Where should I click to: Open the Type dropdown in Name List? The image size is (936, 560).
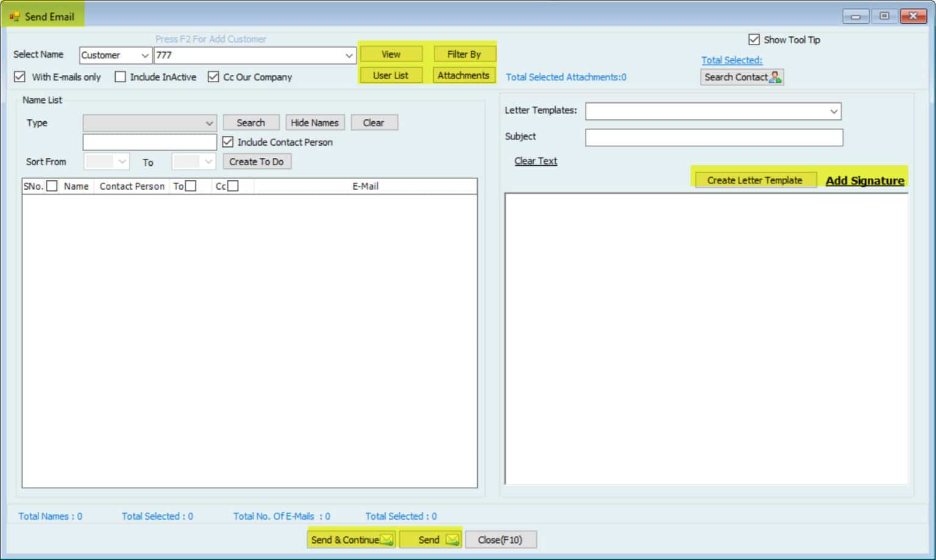[209, 123]
